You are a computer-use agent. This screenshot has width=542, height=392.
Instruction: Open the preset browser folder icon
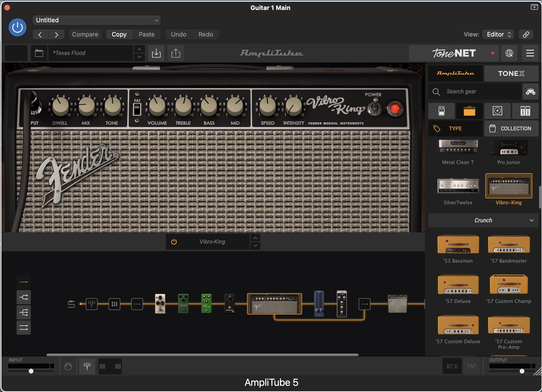39,53
